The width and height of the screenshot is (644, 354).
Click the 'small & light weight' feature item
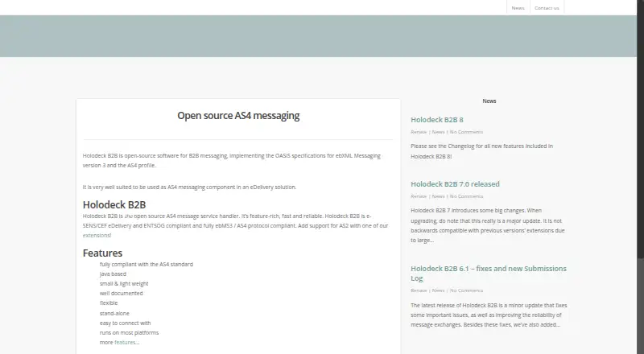124,284
